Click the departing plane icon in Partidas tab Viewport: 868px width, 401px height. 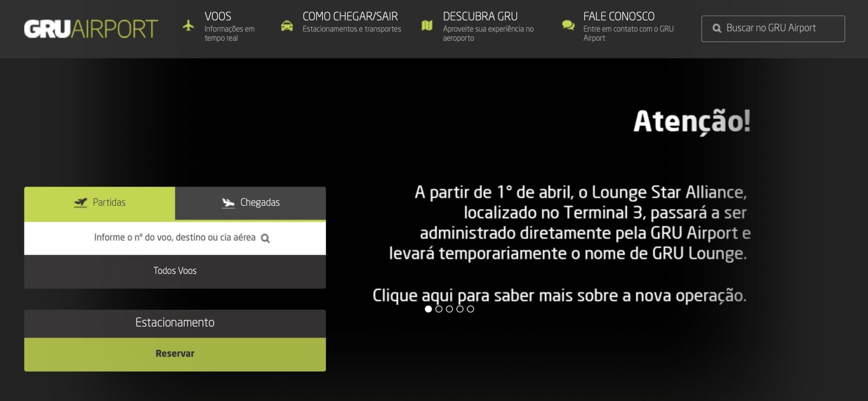[x=80, y=202]
